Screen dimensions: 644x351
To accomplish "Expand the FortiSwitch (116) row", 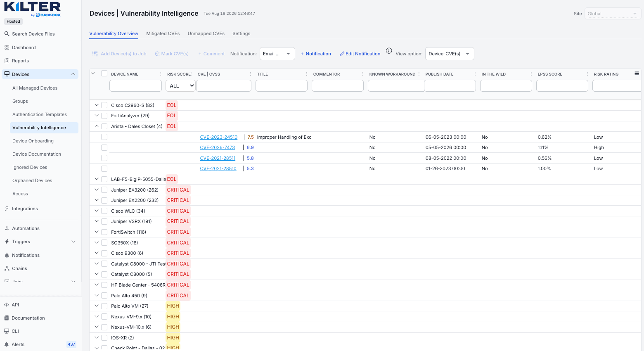I will point(97,232).
